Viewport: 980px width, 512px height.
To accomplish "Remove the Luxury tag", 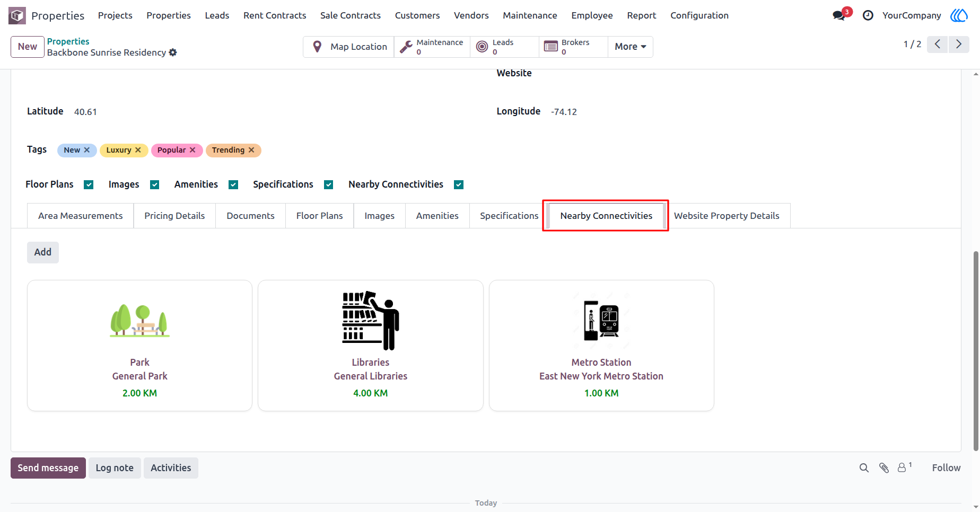I will tap(138, 150).
